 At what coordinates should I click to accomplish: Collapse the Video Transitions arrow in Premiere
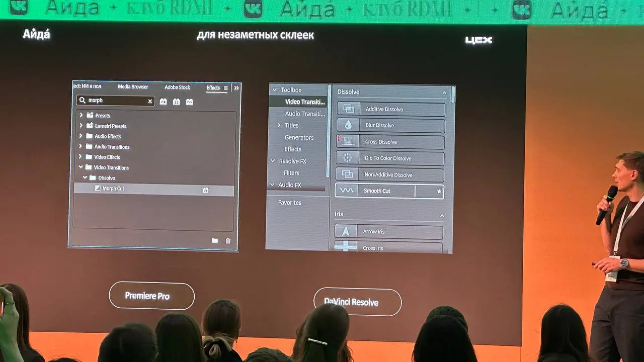(80, 167)
